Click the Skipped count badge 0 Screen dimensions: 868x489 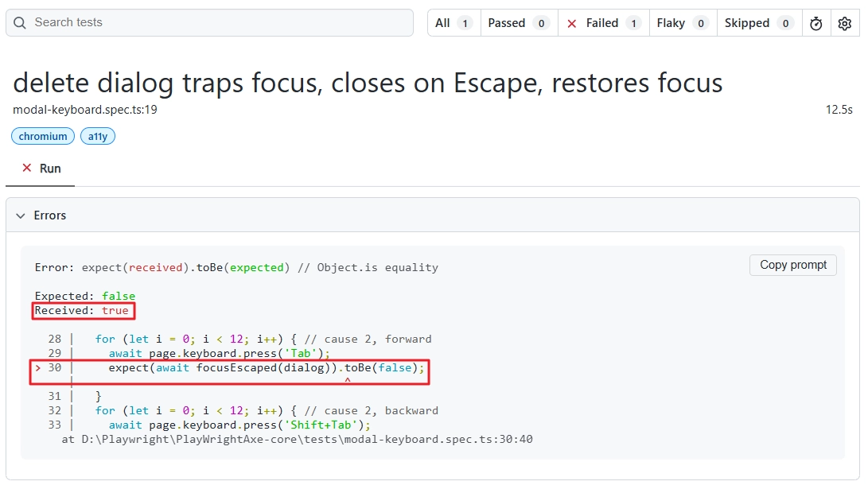(785, 23)
